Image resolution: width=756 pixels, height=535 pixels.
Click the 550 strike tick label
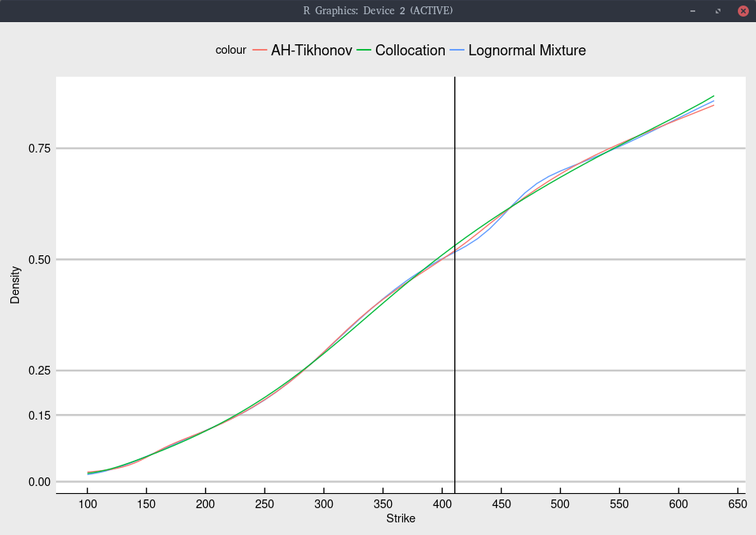point(619,504)
